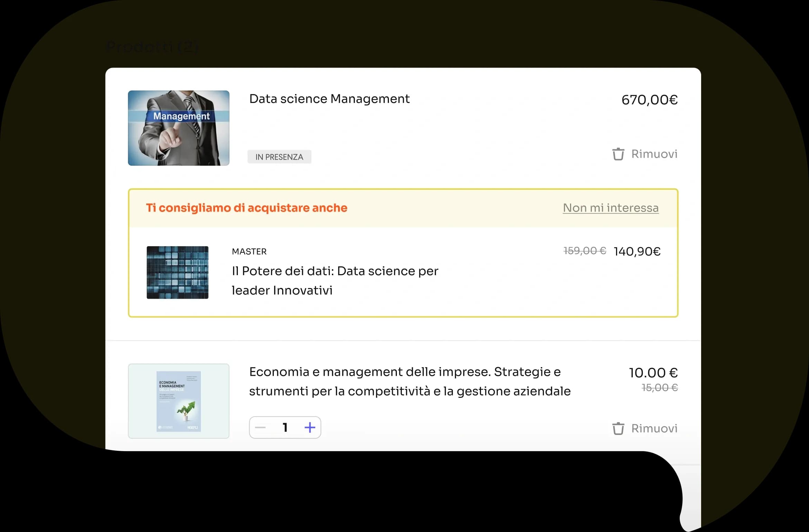
Task: Click trash icon for Data science Management
Action: point(618,154)
